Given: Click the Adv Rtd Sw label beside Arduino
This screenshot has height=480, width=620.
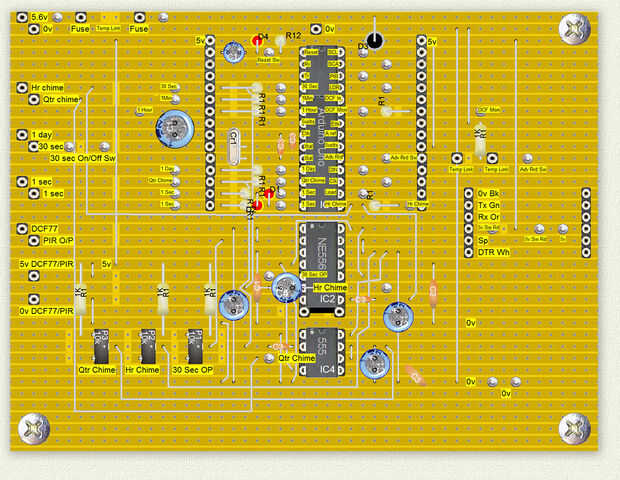Looking at the screenshot, I should (x=403, y=158).
